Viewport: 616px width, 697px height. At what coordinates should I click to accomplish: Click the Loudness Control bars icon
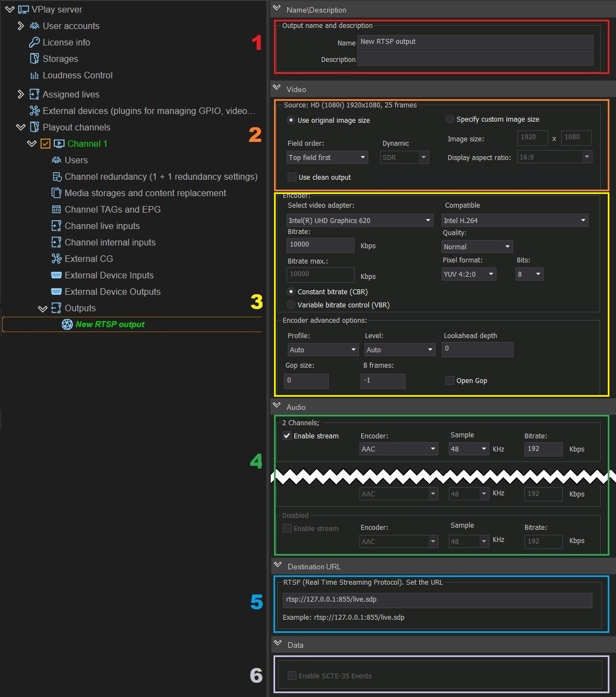coord(35,75)
